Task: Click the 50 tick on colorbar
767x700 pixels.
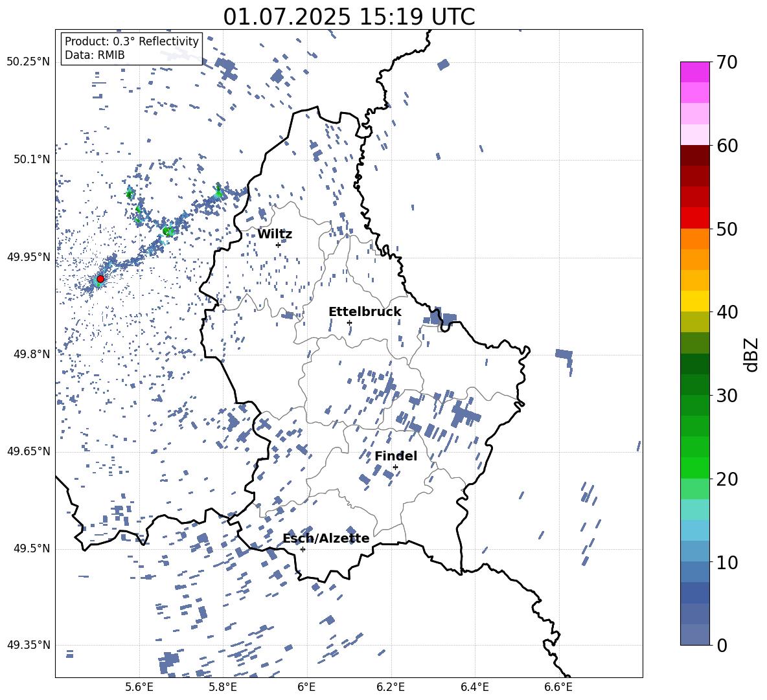Action: tap(727, 229)
